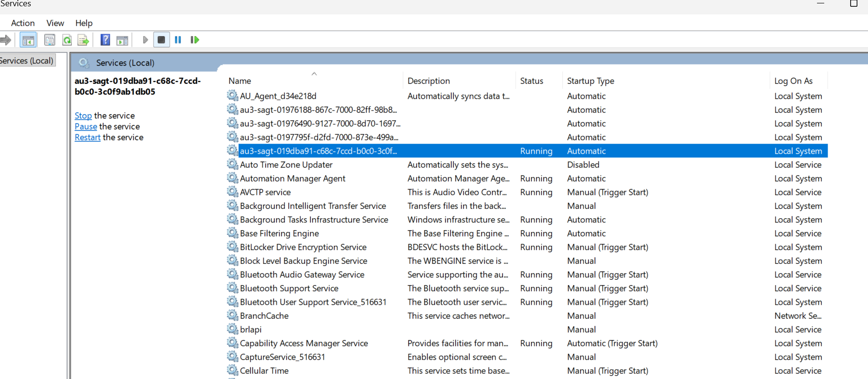Click the Restart Service toolbar icon
The image size is (868, 379).
[x=195, y=40]
